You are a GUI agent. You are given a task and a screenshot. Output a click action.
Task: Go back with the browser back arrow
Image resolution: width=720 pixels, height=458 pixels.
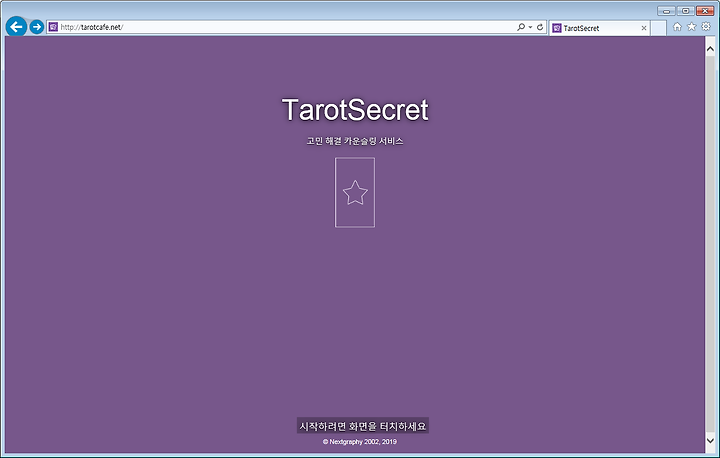tap(17, 27)
